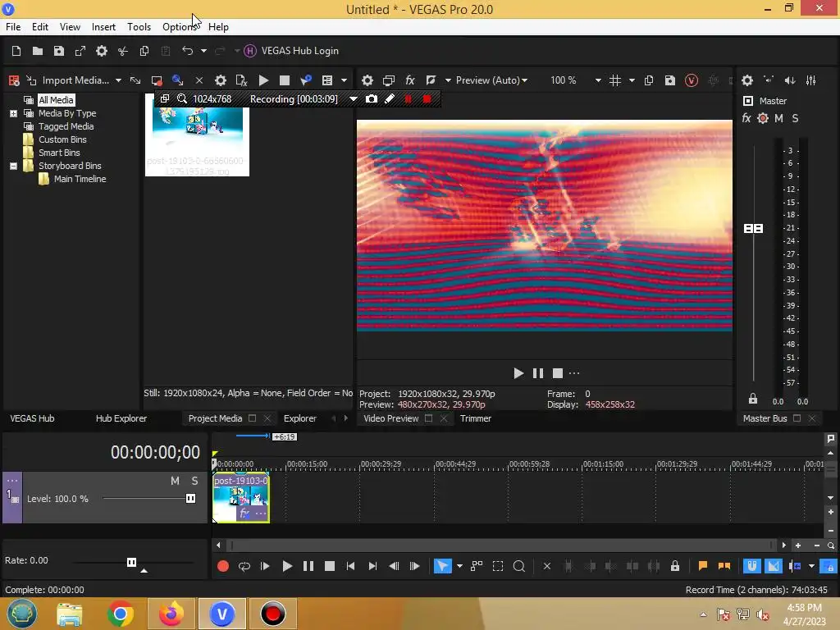The width and height of the screenshot is (840, 630).
Task: Open the Options menu
Action: (x=180, y=27)
